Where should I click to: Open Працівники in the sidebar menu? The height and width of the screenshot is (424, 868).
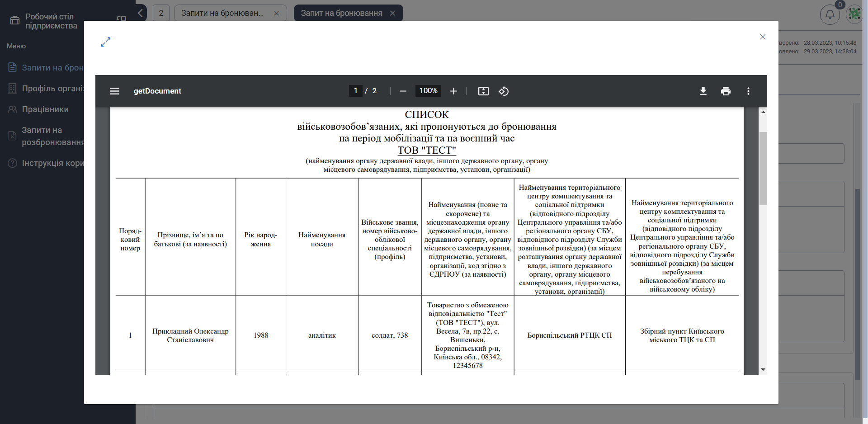pos(45,109)
